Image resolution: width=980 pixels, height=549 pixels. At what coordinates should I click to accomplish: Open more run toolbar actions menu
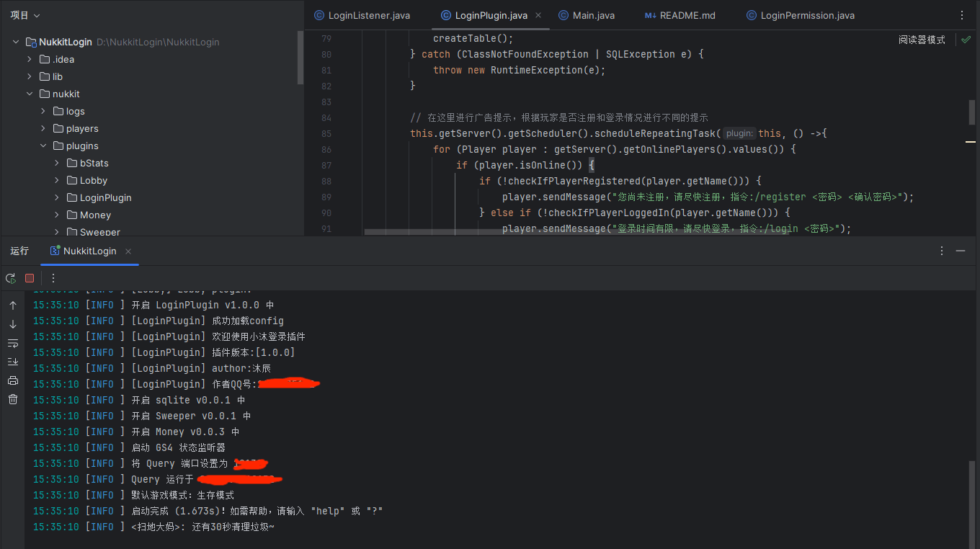click(53, 278)
